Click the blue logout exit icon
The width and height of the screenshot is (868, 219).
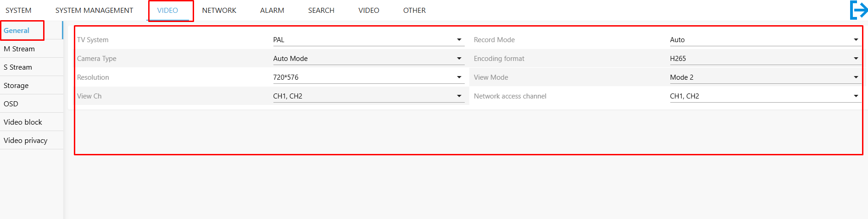(858, 10)
